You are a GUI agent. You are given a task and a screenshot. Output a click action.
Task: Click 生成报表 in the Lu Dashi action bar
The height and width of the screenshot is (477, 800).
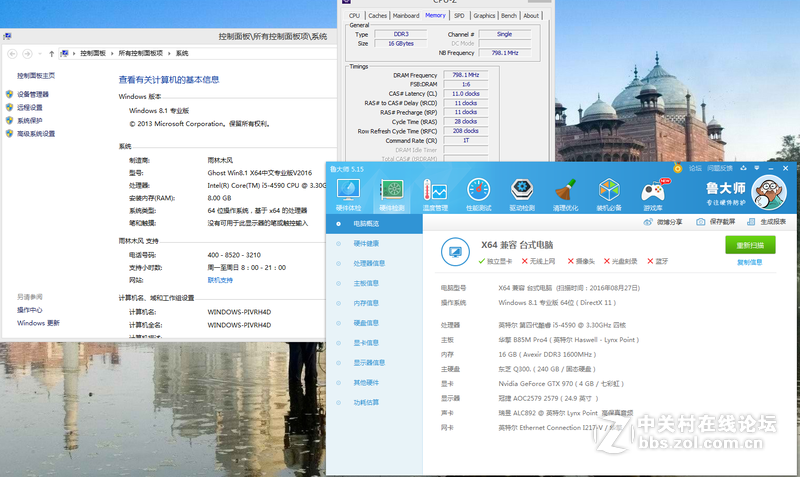pos(766,222)
